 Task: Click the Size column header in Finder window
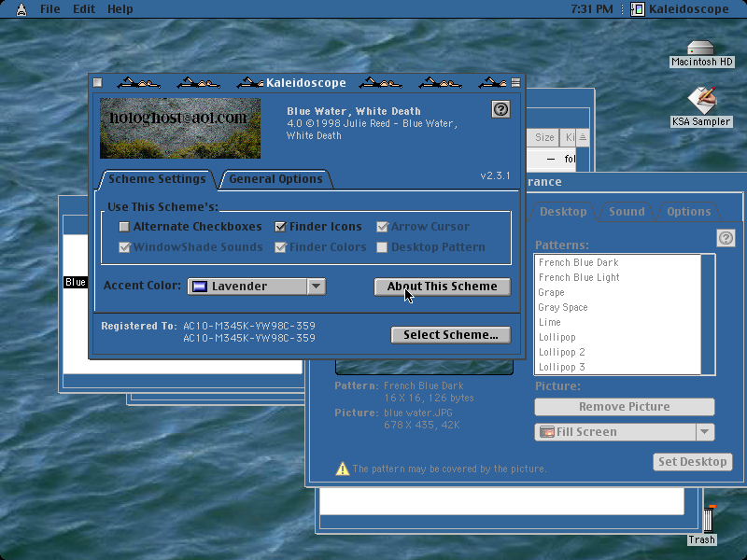tap(543, 137)
